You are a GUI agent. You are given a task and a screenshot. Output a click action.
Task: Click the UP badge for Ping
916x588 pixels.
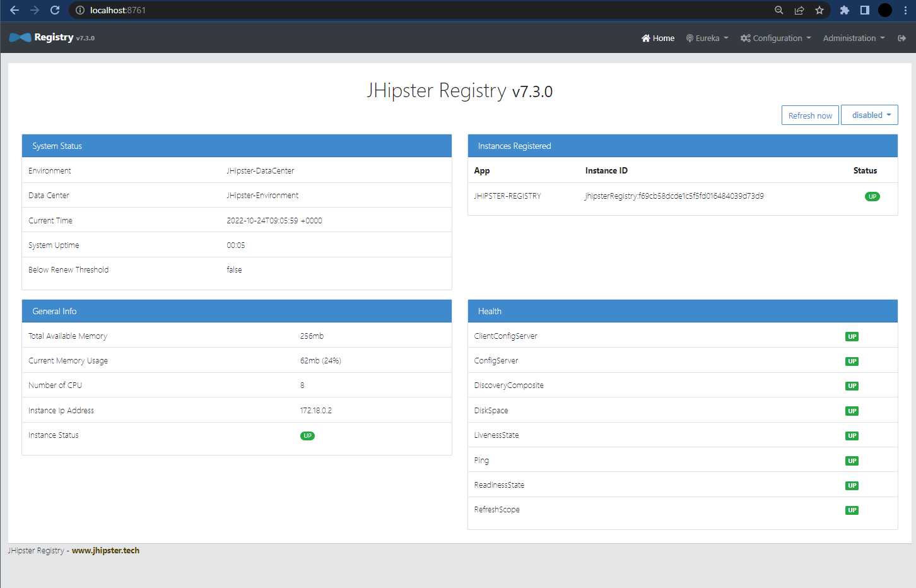[852, 461]
